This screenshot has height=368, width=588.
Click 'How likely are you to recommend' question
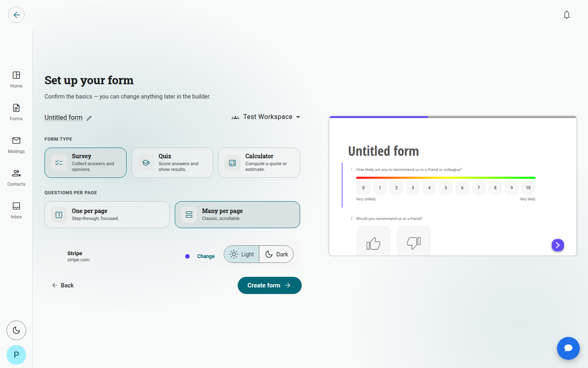(x=409, y=170)
